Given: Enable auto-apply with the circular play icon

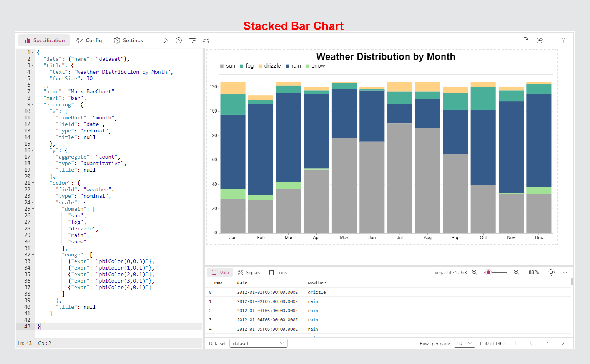Looking at the screenshot, I should click(x=179, y=40).
